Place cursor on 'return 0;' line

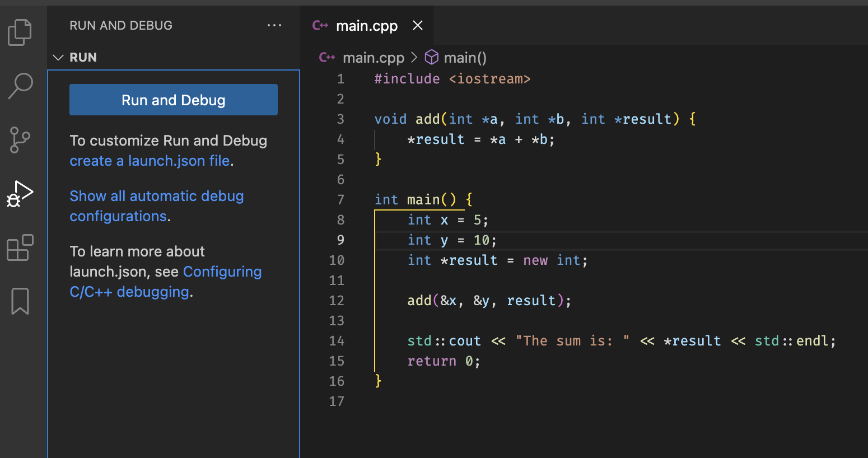[443, 361]
